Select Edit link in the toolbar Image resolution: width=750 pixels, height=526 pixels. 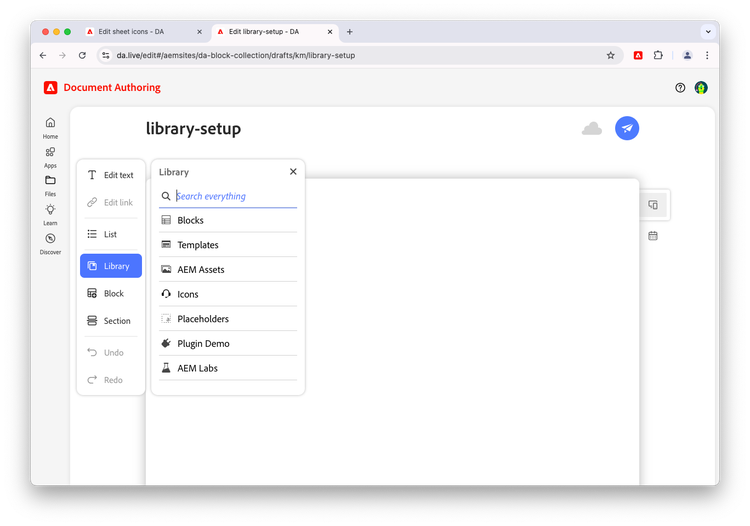click(111, 202)
